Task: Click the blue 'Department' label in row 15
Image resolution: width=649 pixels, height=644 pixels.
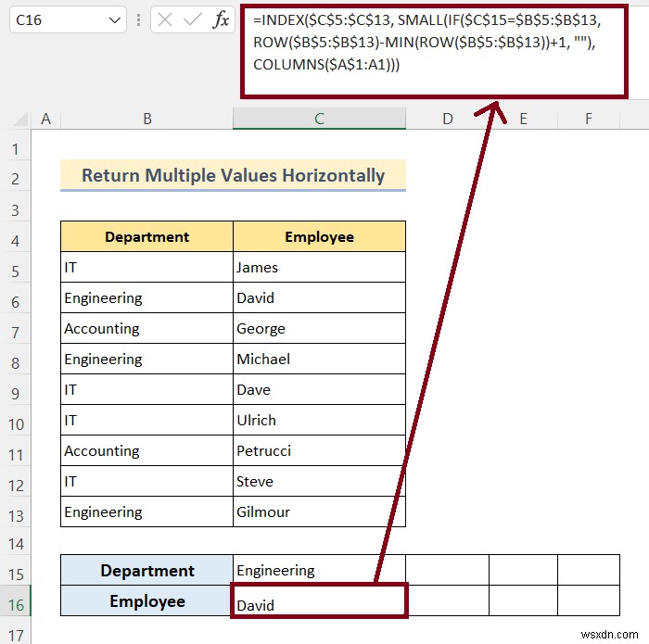Action: click(x=146, y=570)
